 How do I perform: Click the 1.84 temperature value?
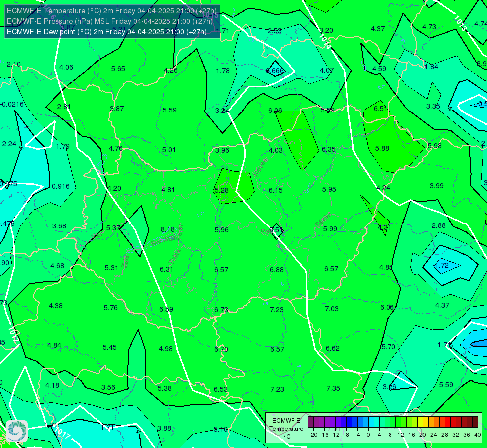click(431, 67)
